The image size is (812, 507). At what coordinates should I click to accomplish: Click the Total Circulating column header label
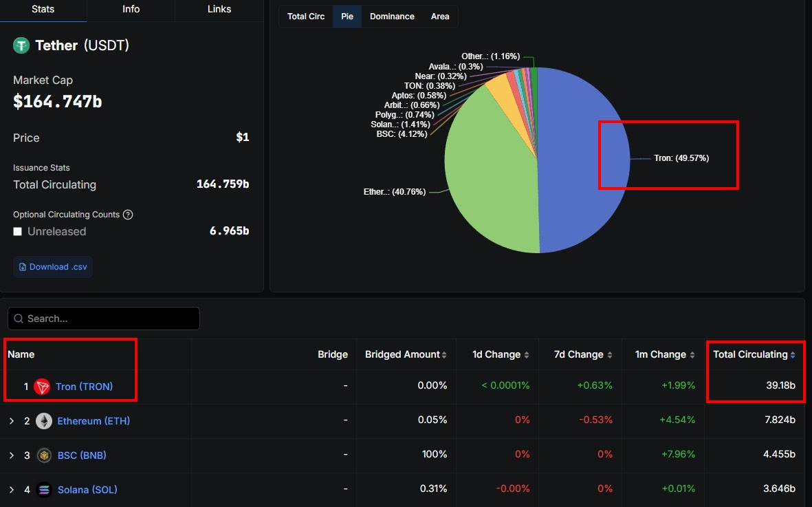[750, 355]
